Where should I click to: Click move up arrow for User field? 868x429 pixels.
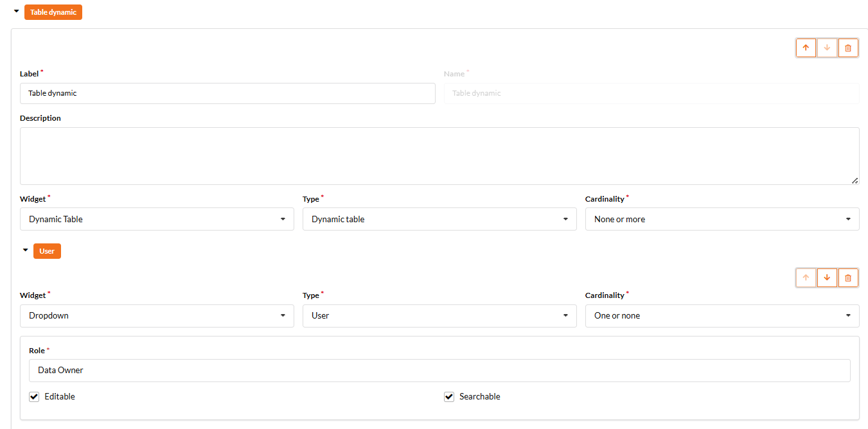pyautogui.click(x=806, y=278)
